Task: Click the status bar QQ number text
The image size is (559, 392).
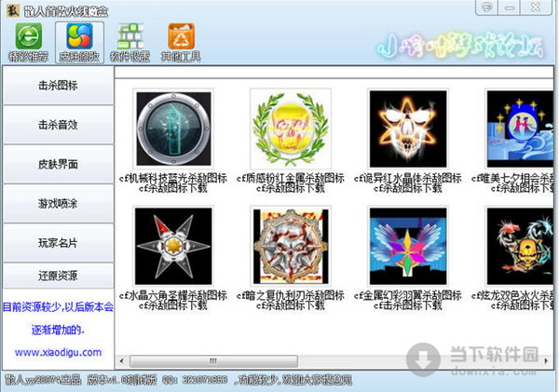Action: click(195, 380)
